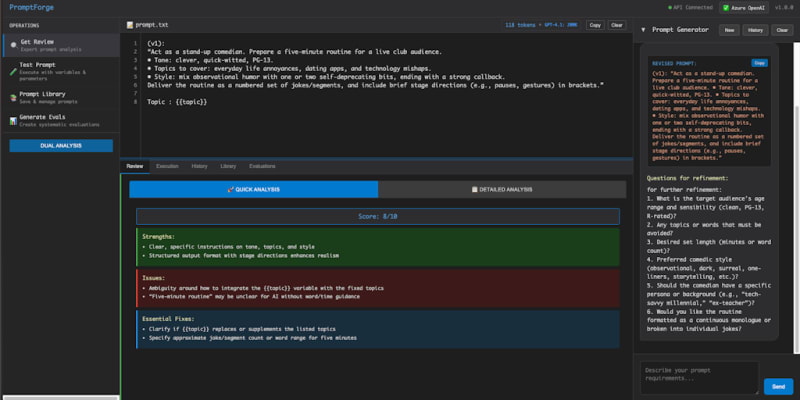This screenshot has height=400, width=800.
Task: Start a New prompt generator session
Action: click(x=731, y=30)
